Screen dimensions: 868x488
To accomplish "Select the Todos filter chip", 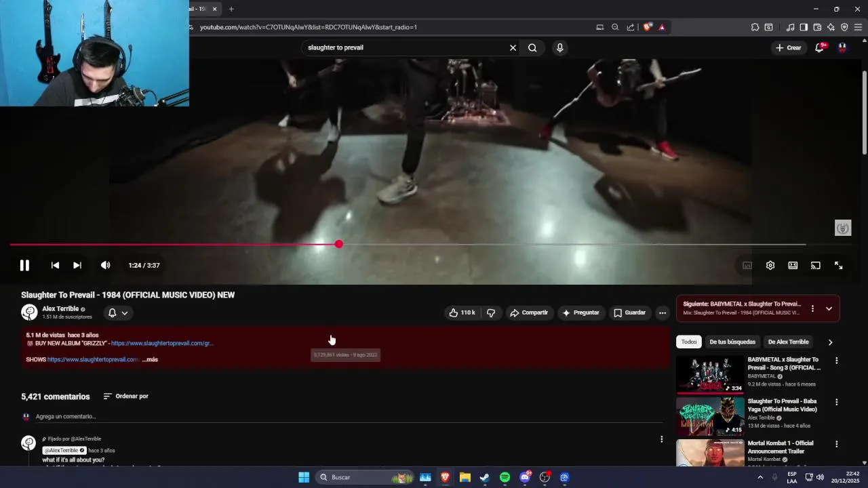I will (x=689, y=342).
